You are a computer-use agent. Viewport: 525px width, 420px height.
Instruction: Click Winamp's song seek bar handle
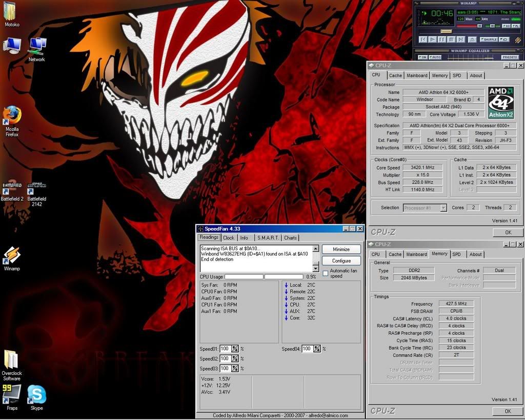click(446, 31)
